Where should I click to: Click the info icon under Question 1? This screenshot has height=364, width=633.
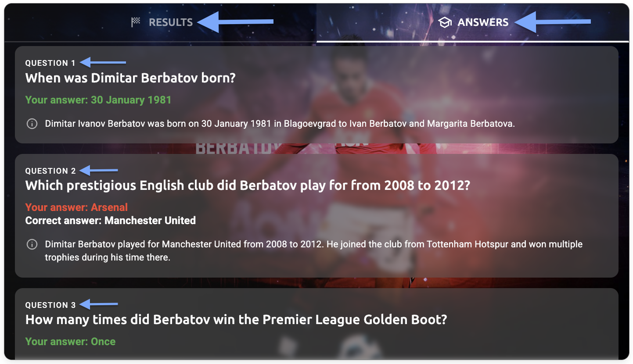coord(32,124)
